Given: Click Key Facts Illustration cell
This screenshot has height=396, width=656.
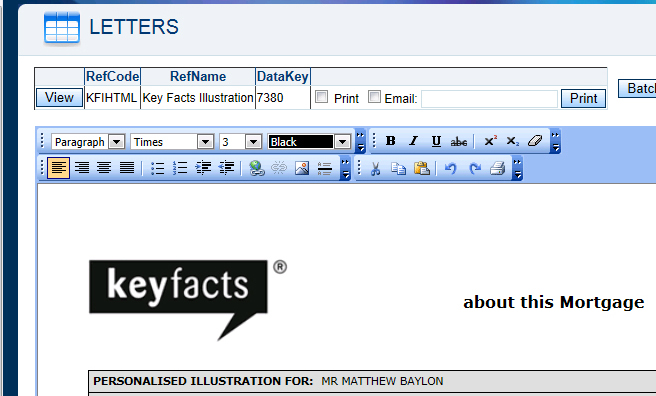Looking at the screenshot, I should [198, 98].
